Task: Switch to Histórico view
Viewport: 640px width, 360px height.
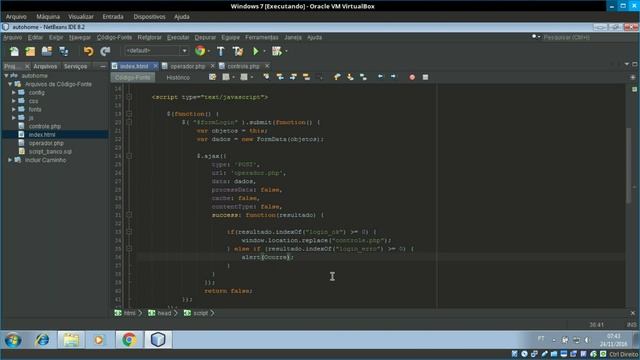Action: tap(178, 77)
